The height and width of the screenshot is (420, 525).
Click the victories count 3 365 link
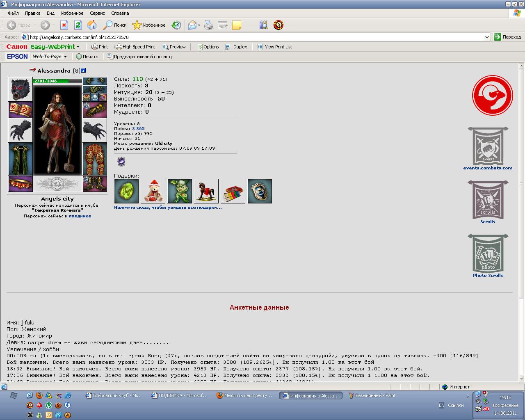pos(138,129)
